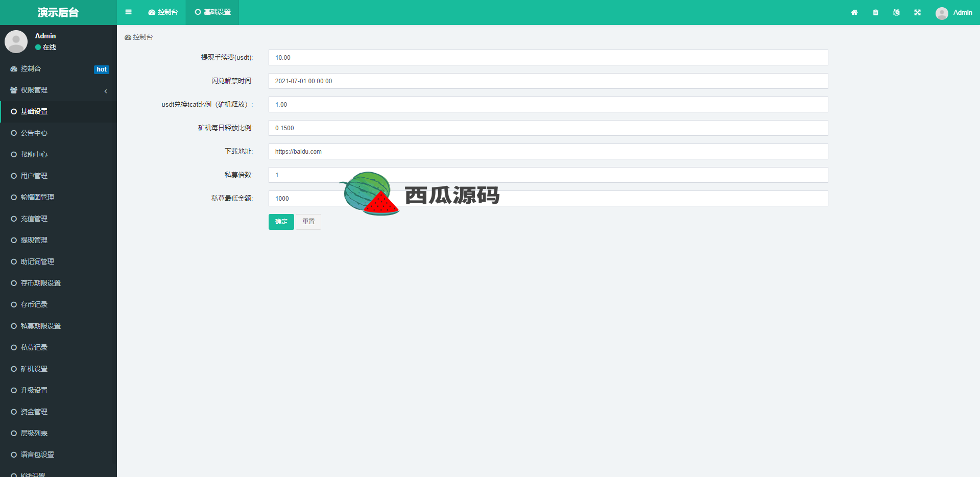Click the 演示后台 logo title

[x=58, y=12]
